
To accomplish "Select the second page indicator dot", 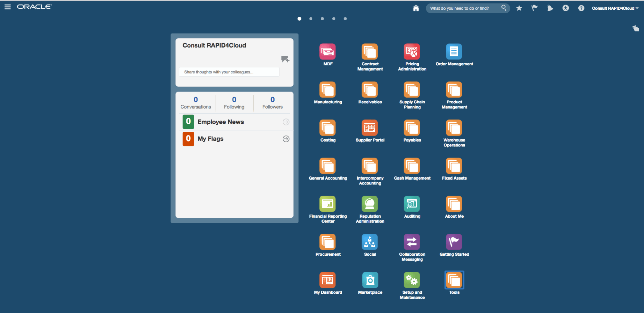I will (311, 19).
